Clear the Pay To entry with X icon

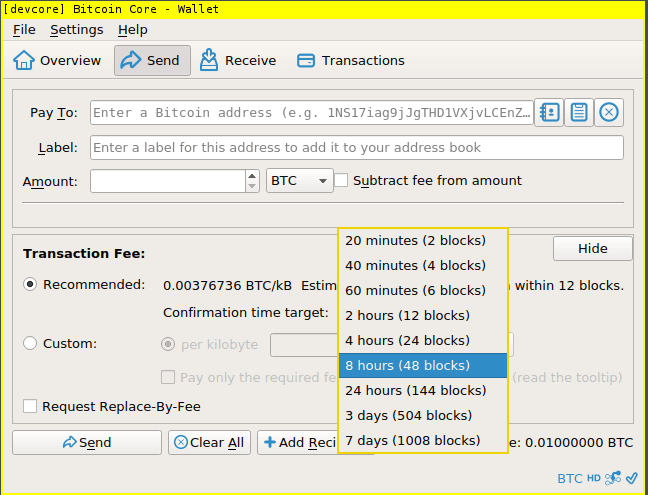point(609,113)
